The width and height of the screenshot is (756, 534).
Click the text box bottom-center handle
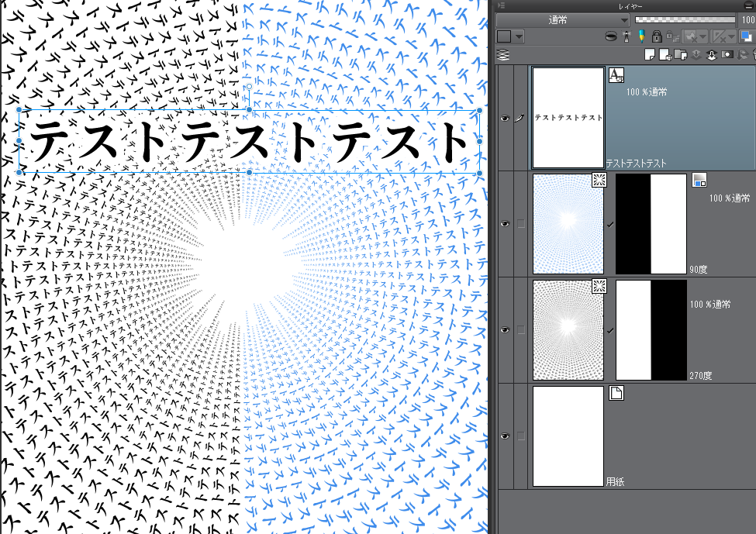[x=249, y=172]
